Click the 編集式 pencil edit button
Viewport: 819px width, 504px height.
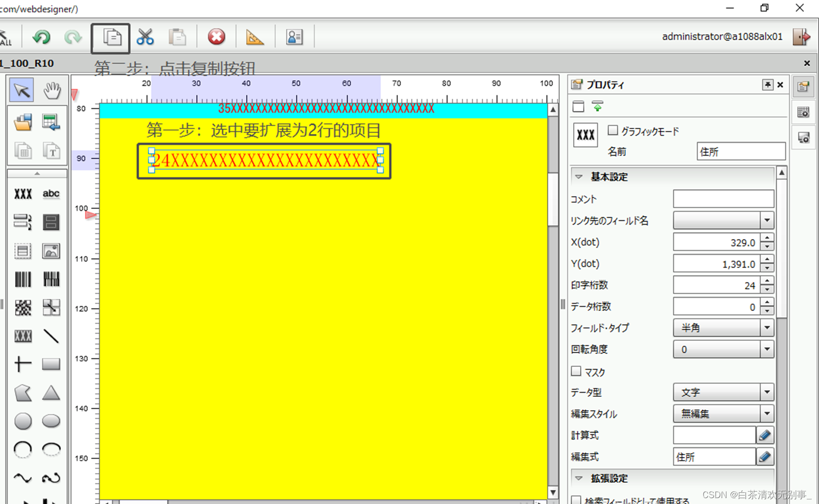(x=765, y=456)
